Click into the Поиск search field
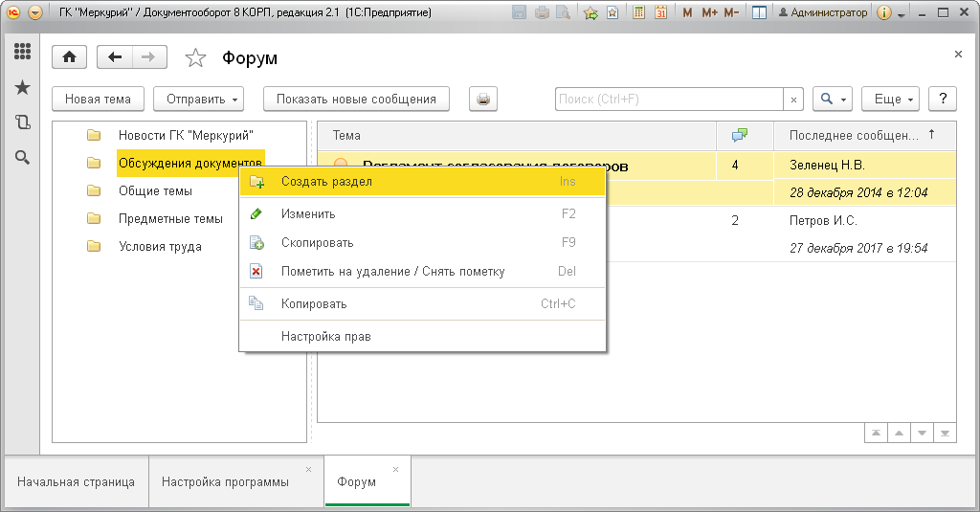980x512 pixels. [x=669, y=99]
